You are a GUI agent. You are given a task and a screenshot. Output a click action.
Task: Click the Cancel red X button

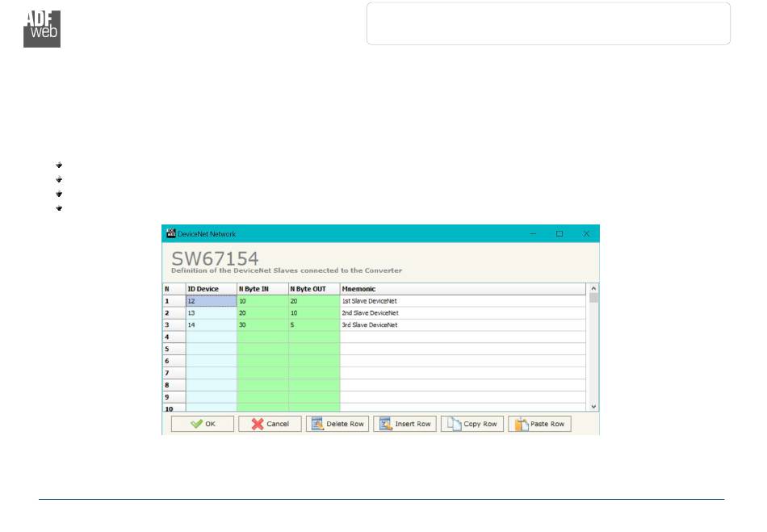[x=270, y=424]
